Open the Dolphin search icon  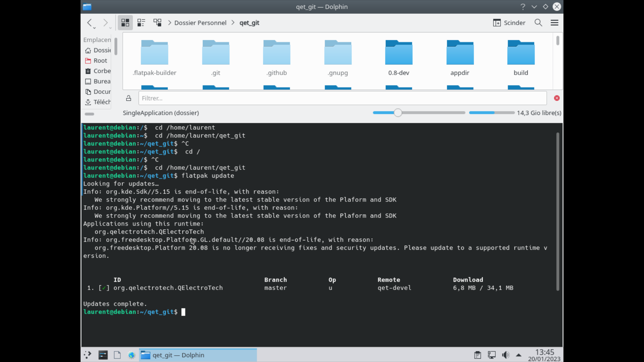pos(538,22)
